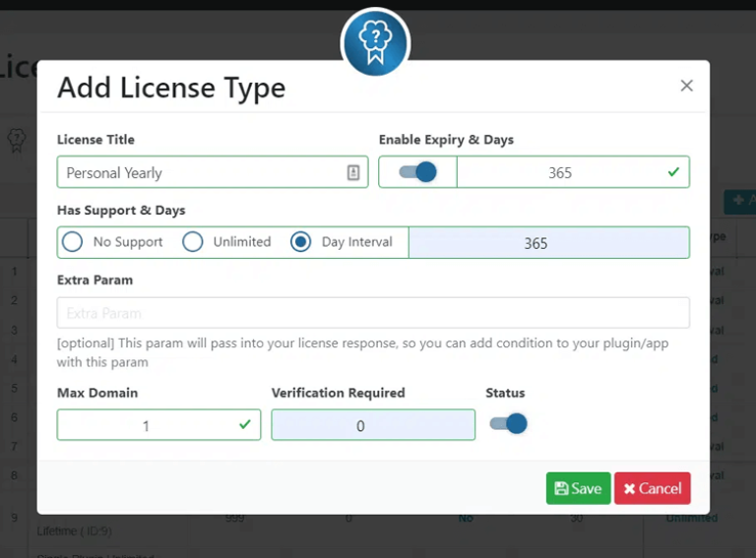Viewport: 756px width, 558px height.
Task: Click the Max Domain input field
Action: pos(158,425)
